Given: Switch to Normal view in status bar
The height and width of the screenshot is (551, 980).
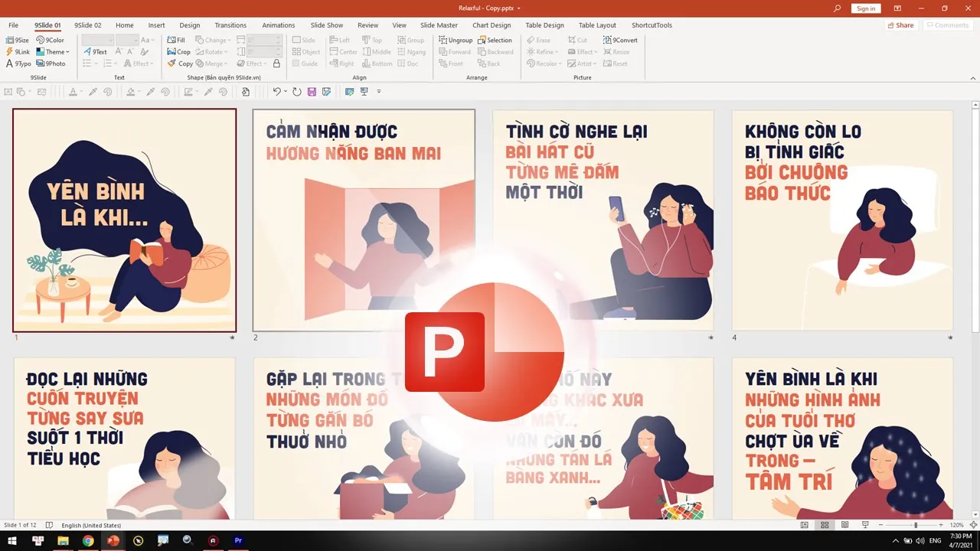Looking at the screenshot, I should [804, 525].
